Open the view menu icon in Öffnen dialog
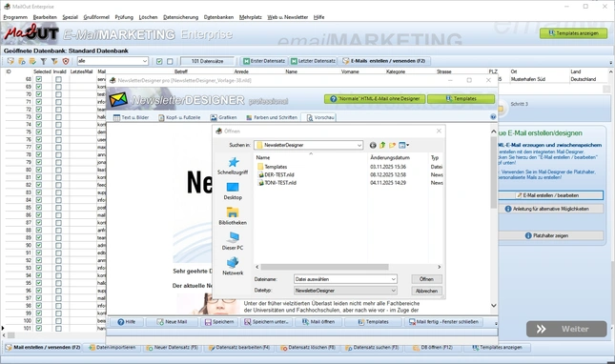615x364 pixels. point(403,146)
